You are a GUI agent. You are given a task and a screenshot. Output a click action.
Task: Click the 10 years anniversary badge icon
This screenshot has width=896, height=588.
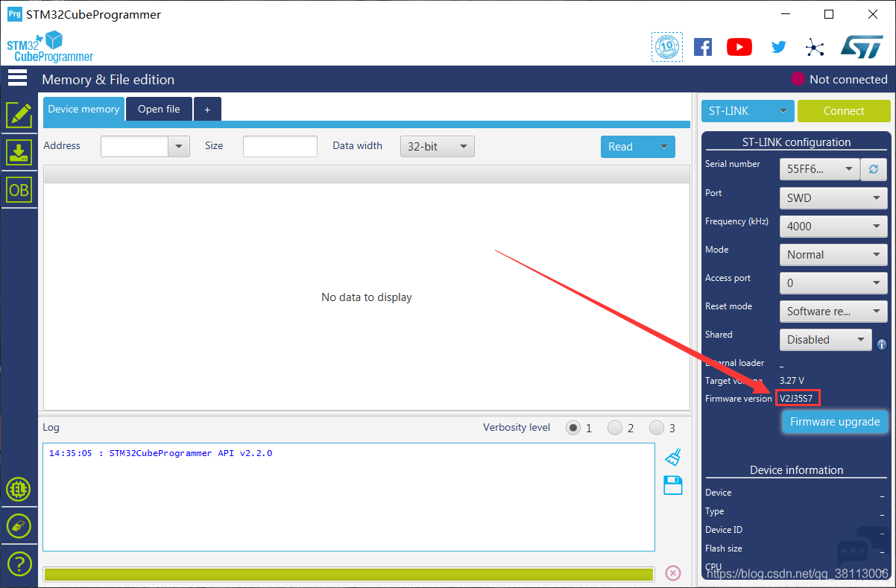pyautogui.click(x=666, y=47)
